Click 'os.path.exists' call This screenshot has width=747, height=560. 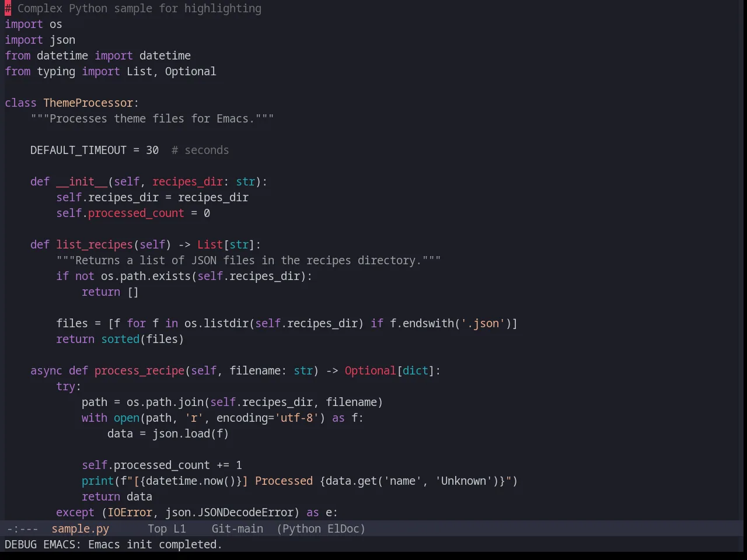pyautogui.click(x=146, y=276)
